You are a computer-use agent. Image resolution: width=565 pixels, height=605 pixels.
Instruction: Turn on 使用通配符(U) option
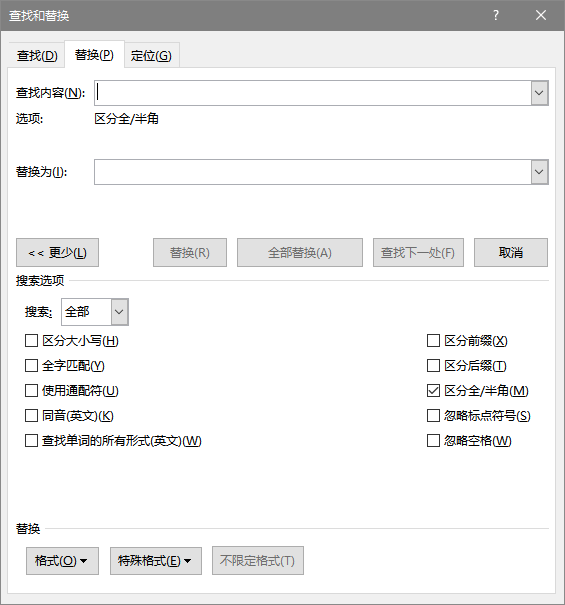click(x=31, y=390)
